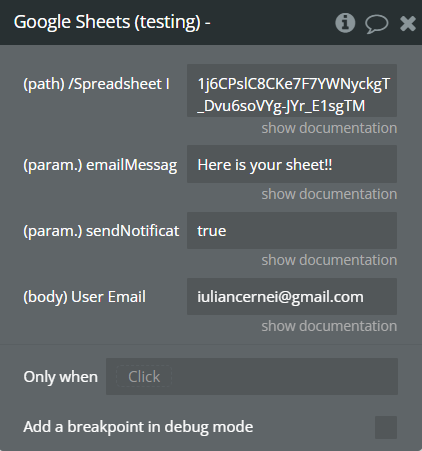Edit the Spreadsheet ID value field
This screenshot has width=422, height=451.
click(x=292, y=91)
